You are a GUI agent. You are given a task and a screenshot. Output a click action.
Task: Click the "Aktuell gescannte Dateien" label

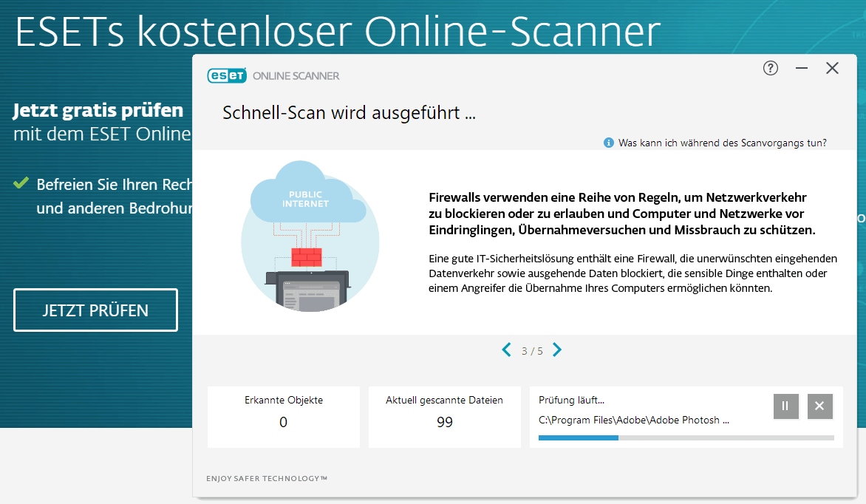click(x=444, y=400)
